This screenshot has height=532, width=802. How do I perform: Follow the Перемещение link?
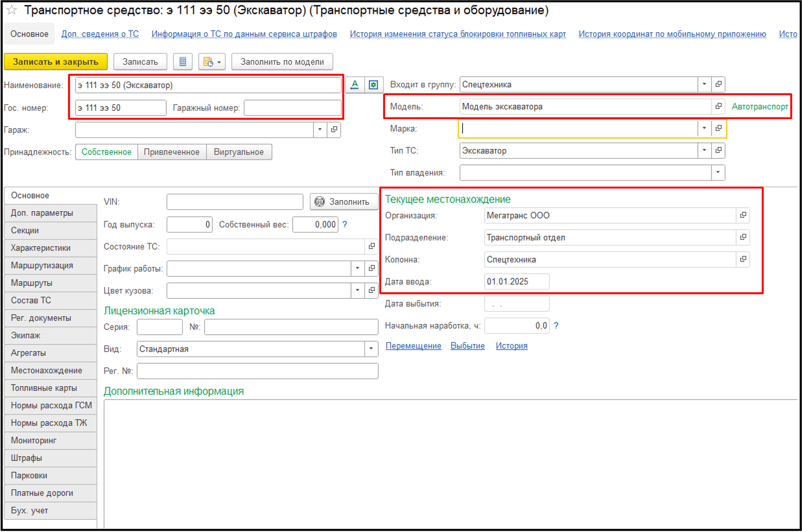coord(413,346)
